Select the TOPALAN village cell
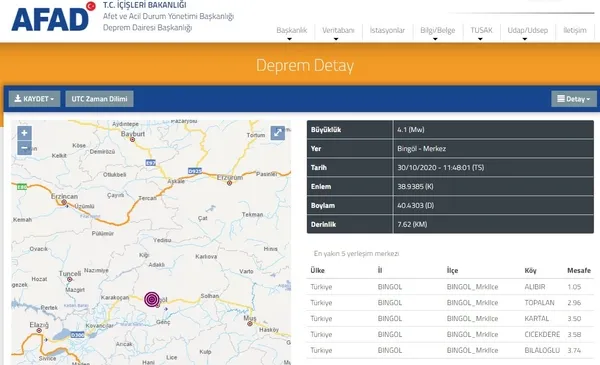The height and width of the screenshot is (365, 600). (540, 303)
